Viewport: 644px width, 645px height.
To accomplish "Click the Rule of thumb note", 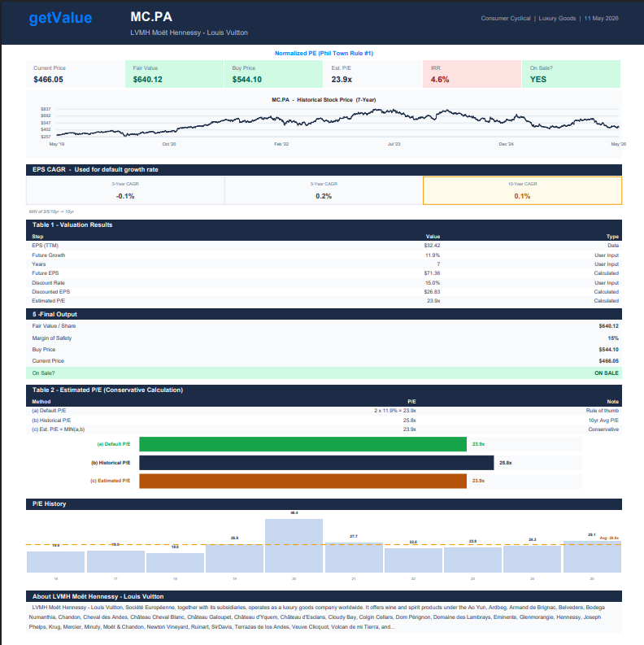I will tap(602, 411).
